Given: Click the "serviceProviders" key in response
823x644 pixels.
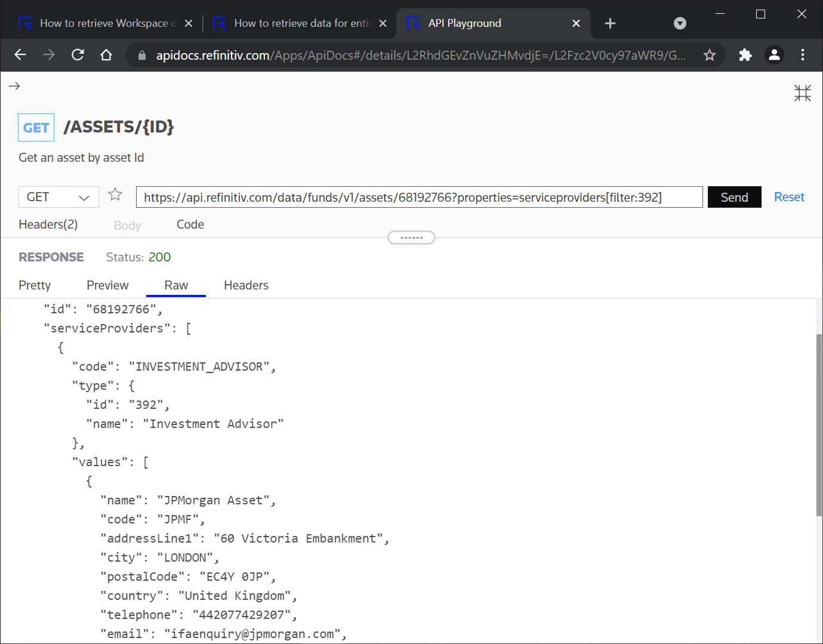Looking at the screenshot, I should coord(107,328).
